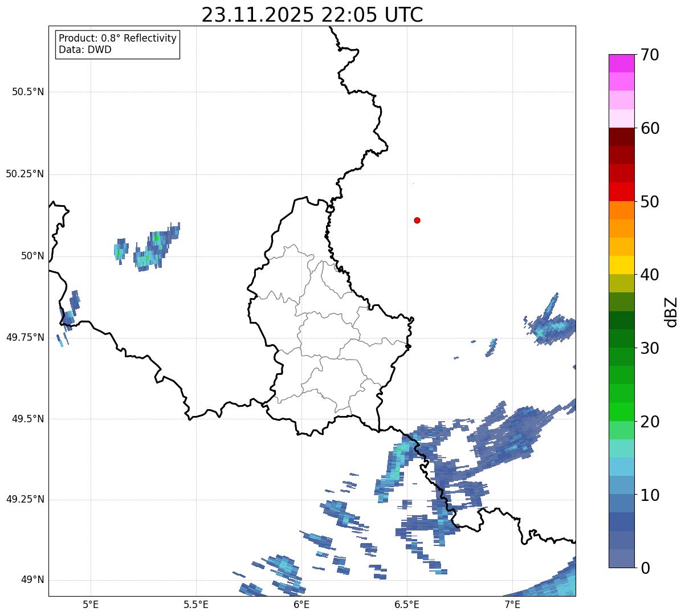Click the 49°N latitude label
Screen dimensions: 685x616
pyautogui.click(x=32, y=580)
